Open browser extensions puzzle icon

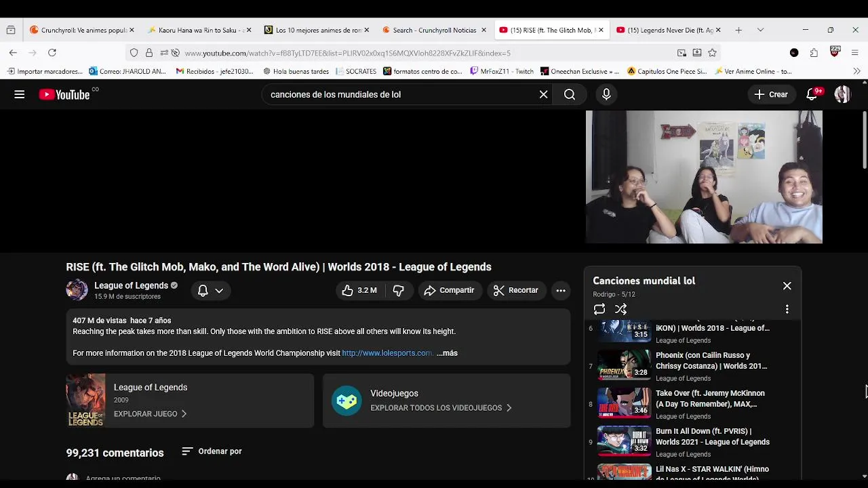coord(814,52)
